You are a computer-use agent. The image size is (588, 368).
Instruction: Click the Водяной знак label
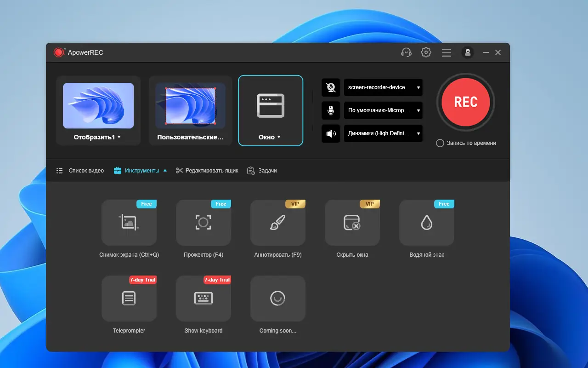point(427,255)
